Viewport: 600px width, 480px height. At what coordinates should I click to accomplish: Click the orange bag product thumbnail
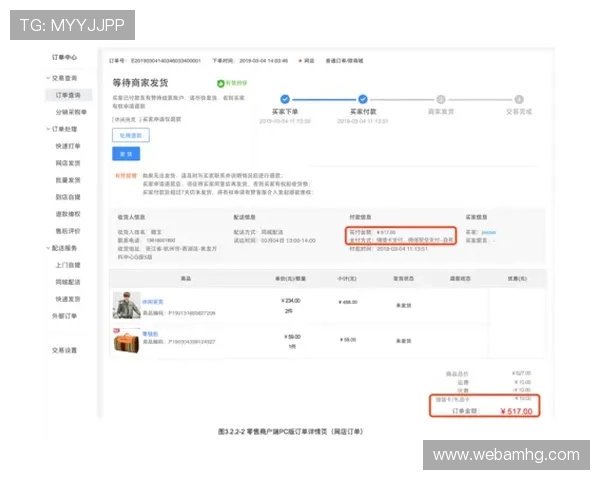point(127,341)
